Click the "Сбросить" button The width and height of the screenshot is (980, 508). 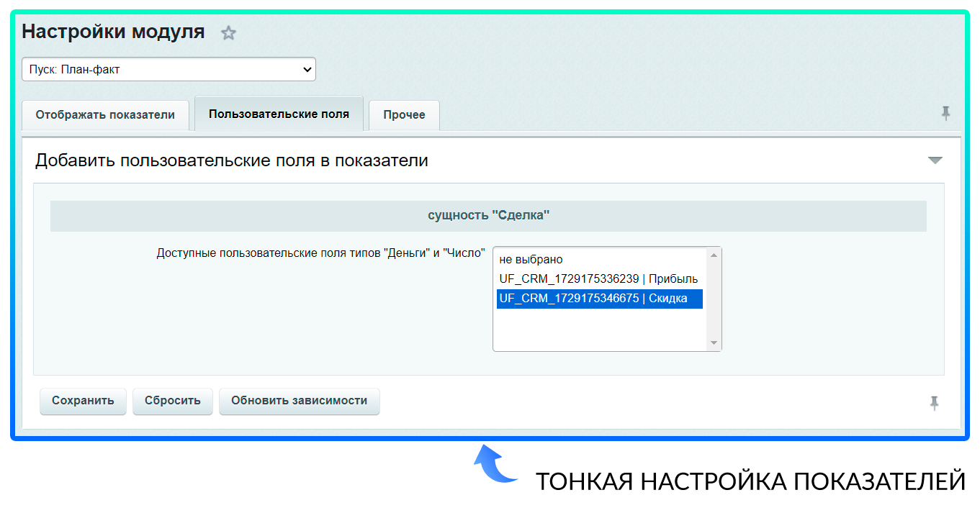[x=173, y=401]
